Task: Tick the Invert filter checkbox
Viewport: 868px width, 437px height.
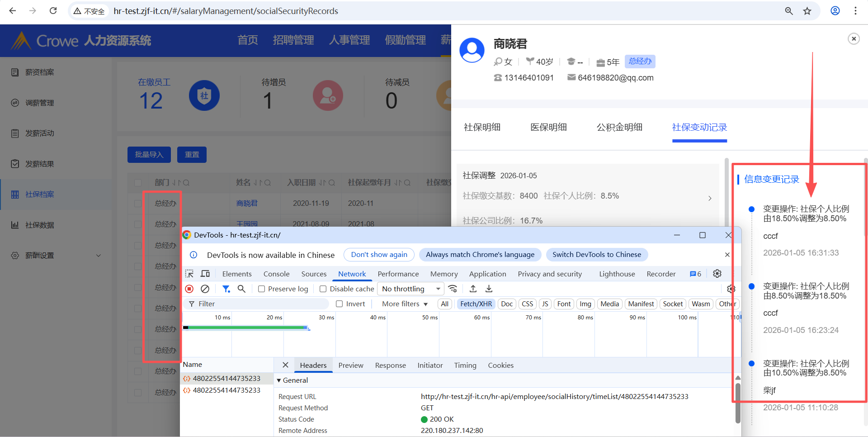Action: 340,304
